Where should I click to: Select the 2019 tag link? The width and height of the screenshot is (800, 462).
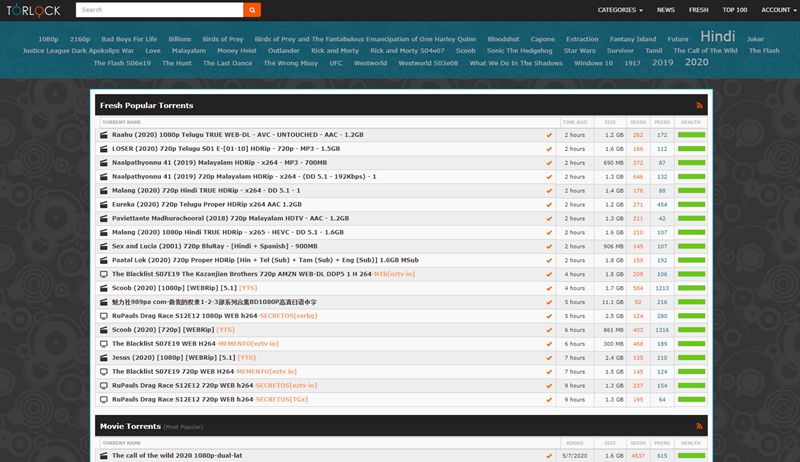tap(662, 63)
